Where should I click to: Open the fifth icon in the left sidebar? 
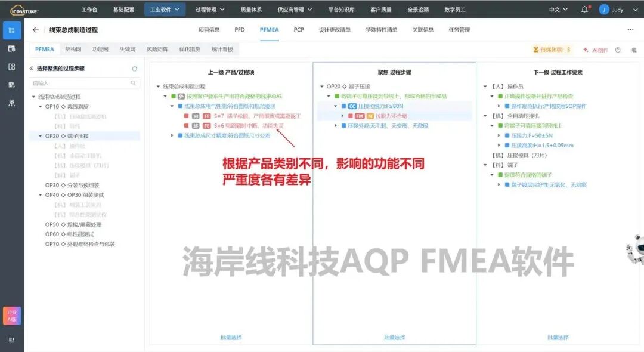coord(12,103)
